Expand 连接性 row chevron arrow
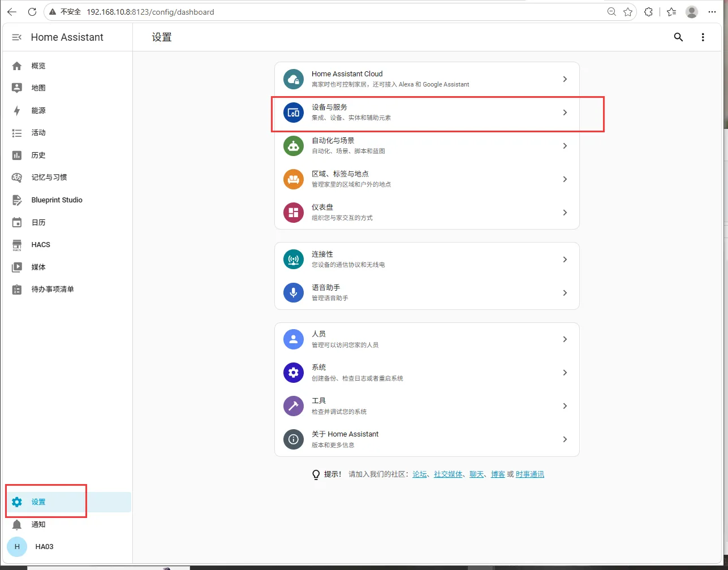The width and height of the screenshot is (728, 570). [565, 260]
